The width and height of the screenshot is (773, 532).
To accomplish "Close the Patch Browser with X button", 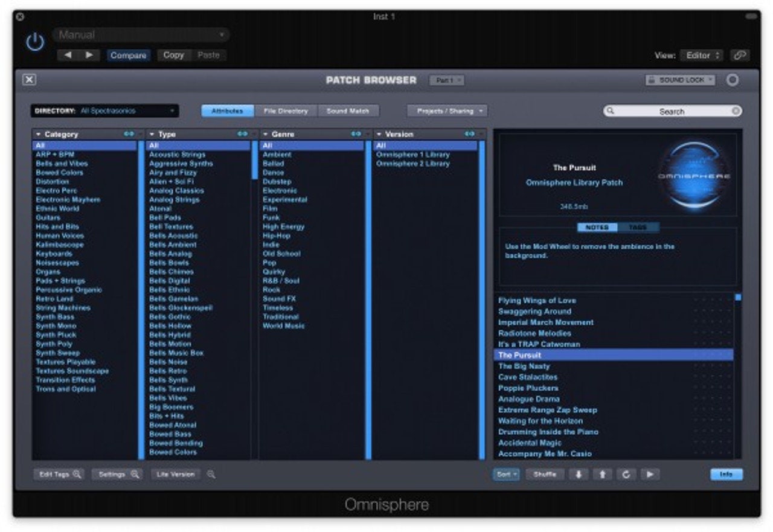I will click(x=29, y=79).
